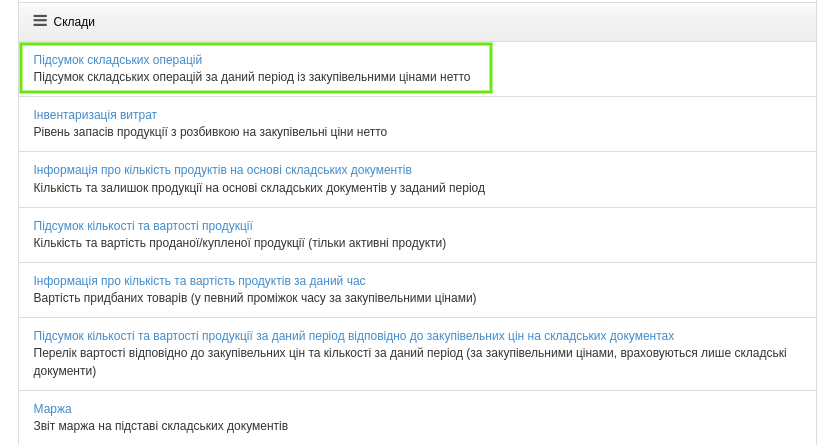Click the description under Підсумок складських операцій
The width and height of the screenshot is (835, 445).
251,77
